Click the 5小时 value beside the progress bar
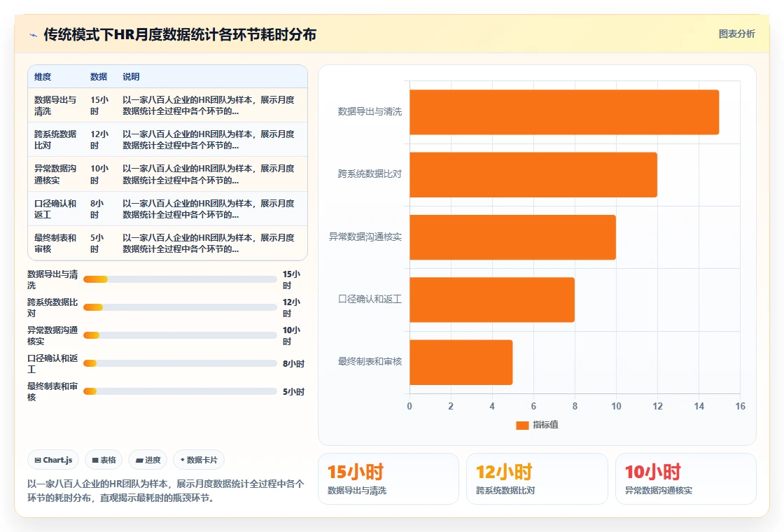The image size is (784, 532). point(293,392)
